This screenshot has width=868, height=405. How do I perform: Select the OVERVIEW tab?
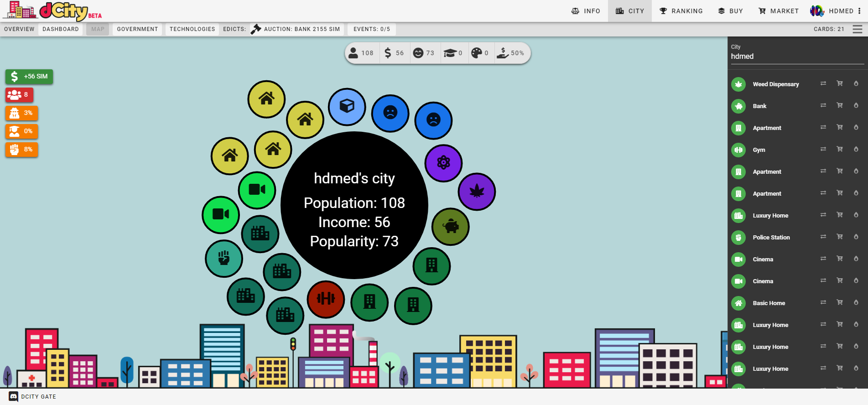coord(19,29)
